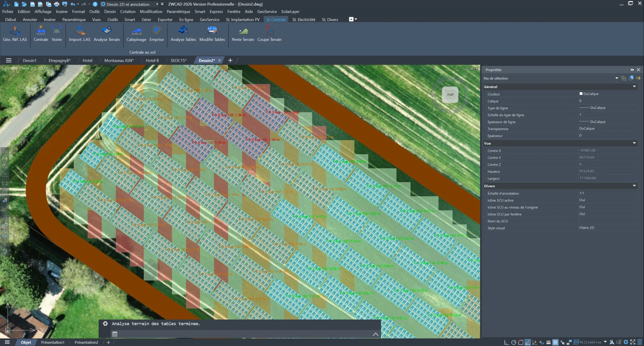Click the Géo. Réf. LAS tool
This screenshot has height=346, width=644.
click(x=15, y=34)
